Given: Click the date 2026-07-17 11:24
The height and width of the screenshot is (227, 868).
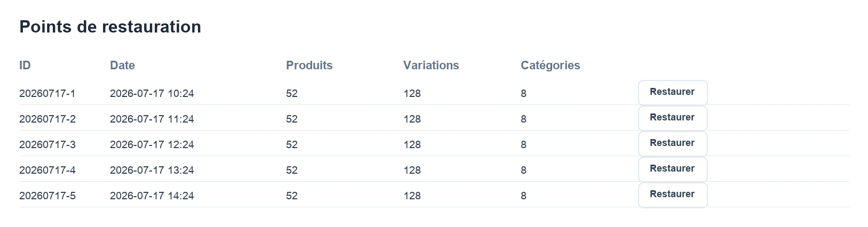Looking at the screenshot, I should [152, 119].
